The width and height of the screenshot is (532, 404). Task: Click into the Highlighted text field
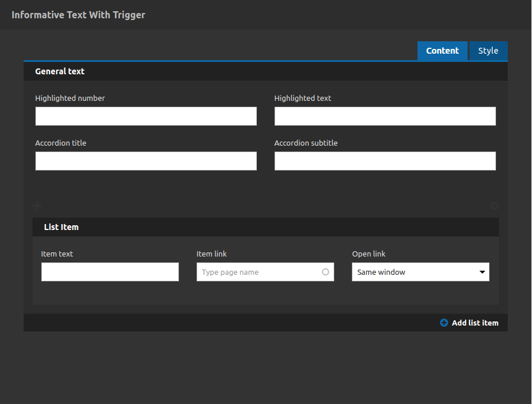point(385,116)
